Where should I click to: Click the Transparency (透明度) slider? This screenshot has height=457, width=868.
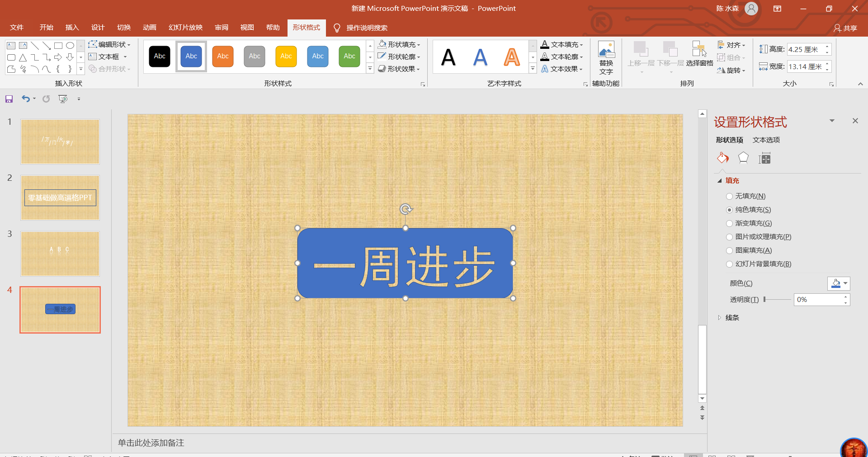pyautogui.click(x=778, y=299)
